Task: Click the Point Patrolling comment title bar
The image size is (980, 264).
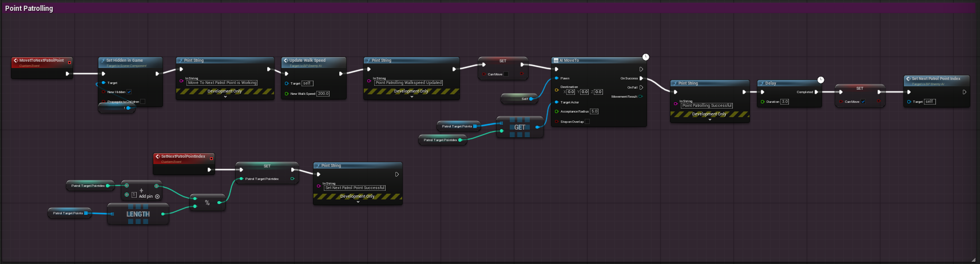Action: pyautogui.click(x=490, y=8)
